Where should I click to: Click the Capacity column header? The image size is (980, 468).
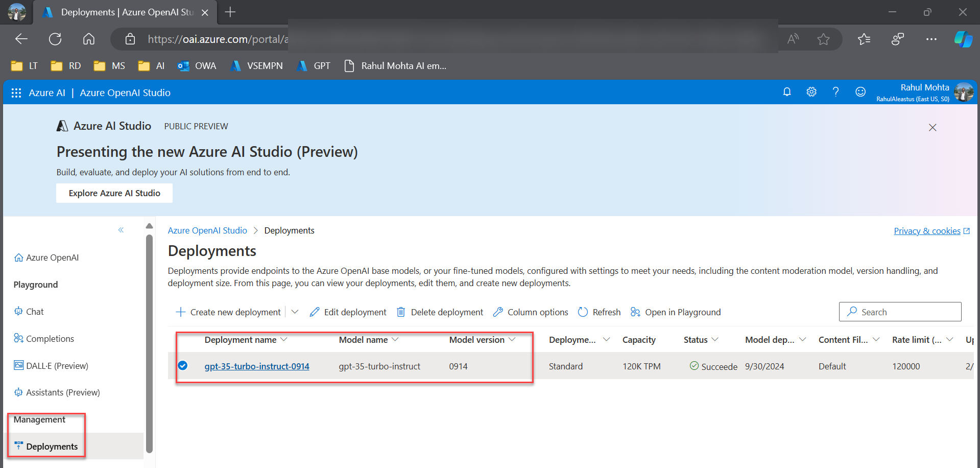639,340
